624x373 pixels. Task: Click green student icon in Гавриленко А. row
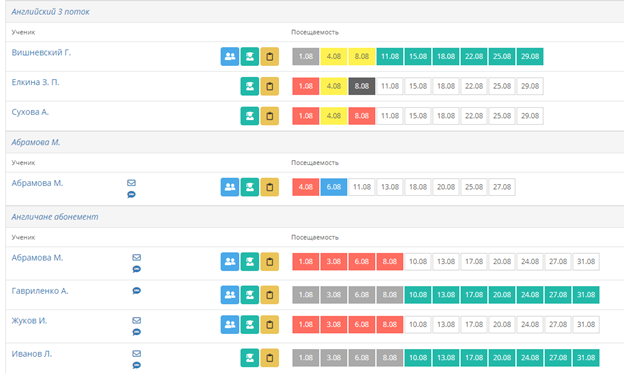250,295
